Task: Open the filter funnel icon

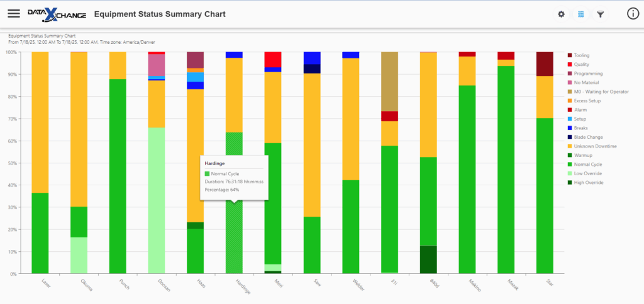Action: tap(601, 14)
